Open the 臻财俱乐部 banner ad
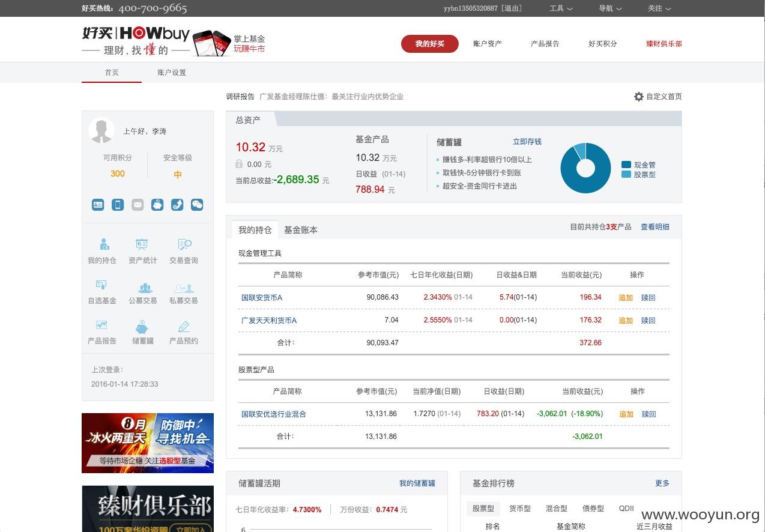Screen dimensions: 765x532 tap(148, 509)
